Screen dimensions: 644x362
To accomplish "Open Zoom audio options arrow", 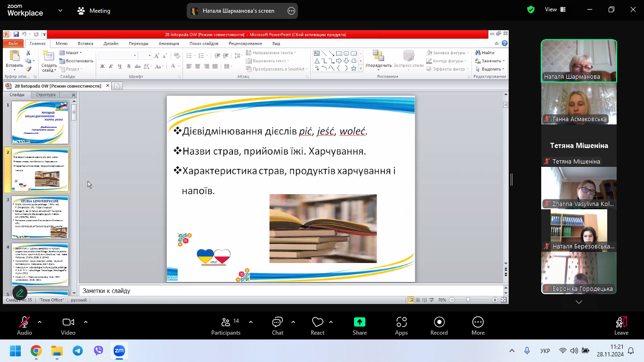I will pyautogui.click(x=39, y=322).
